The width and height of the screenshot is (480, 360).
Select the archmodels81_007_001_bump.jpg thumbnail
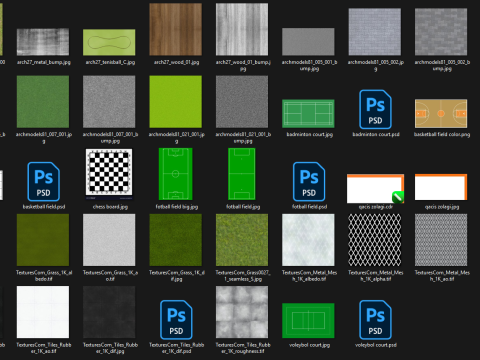click(x=109, y=102)
